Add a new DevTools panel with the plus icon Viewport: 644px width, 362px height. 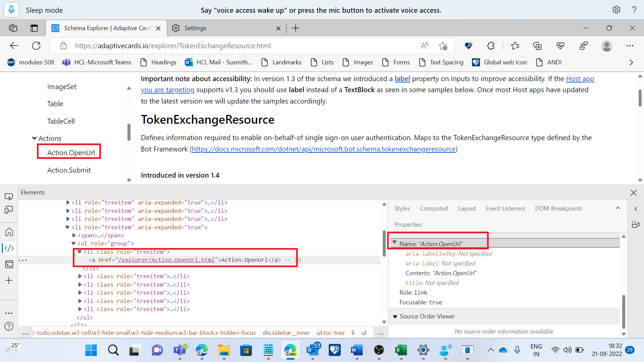(9, 281)
